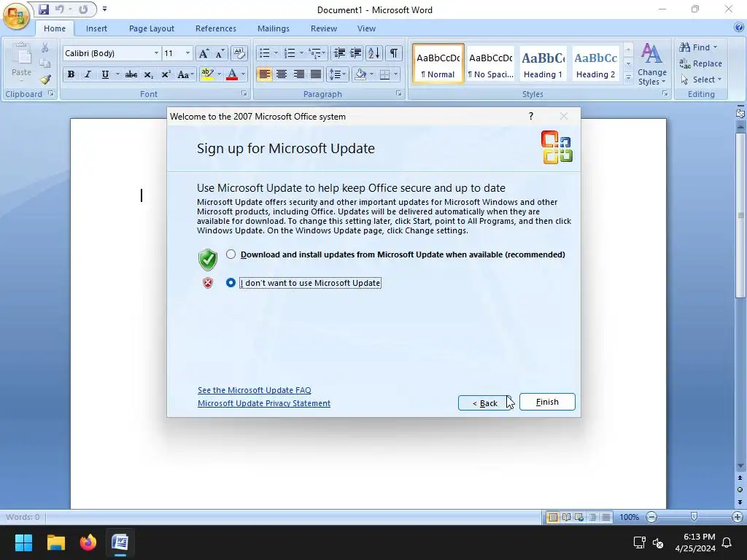Click the Sort A-Z icon
The width and height of the screenshot is (747, 560).
click(374, 53)
